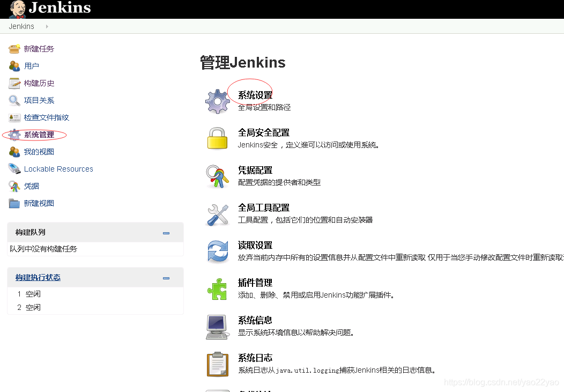Click the refresh arrows icon for 读取设置
The height and width of the screenshot is (392, 564).
(x=218, y=252)
